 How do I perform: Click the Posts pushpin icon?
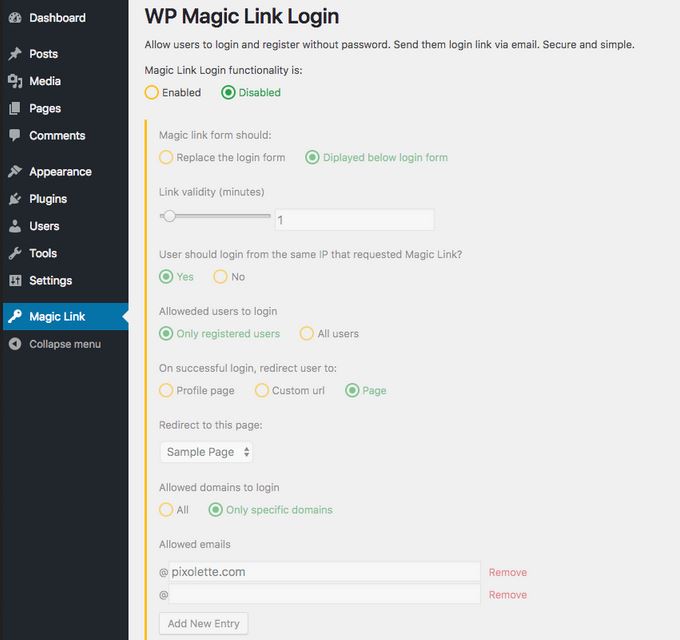pos(15,54)
